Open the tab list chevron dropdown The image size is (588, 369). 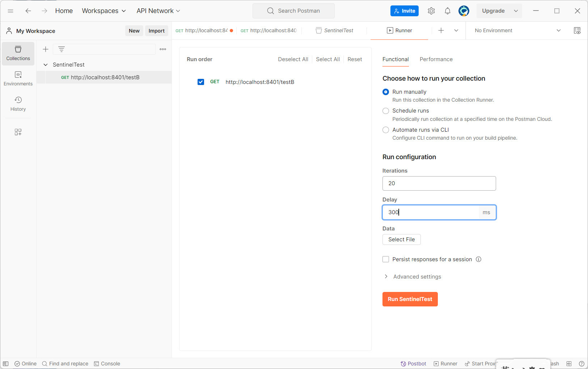click(x=456, y=30)
